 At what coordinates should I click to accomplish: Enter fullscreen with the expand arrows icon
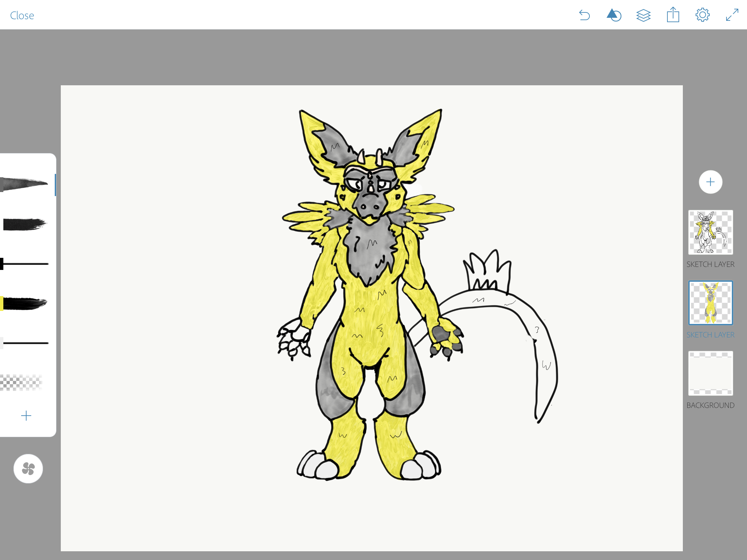point(732,15)
